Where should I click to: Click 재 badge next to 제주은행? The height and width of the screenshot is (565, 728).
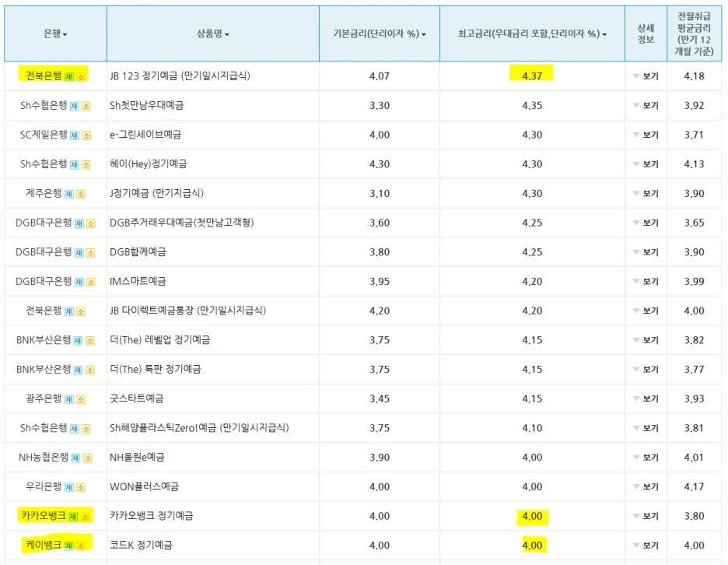[x=69, y=194]
